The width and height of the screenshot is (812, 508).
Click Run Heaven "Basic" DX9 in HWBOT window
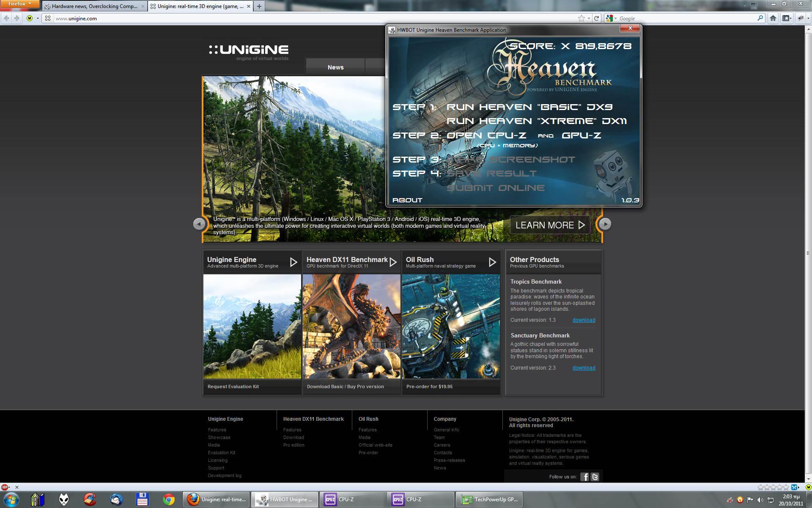click(x=529, y=107)
